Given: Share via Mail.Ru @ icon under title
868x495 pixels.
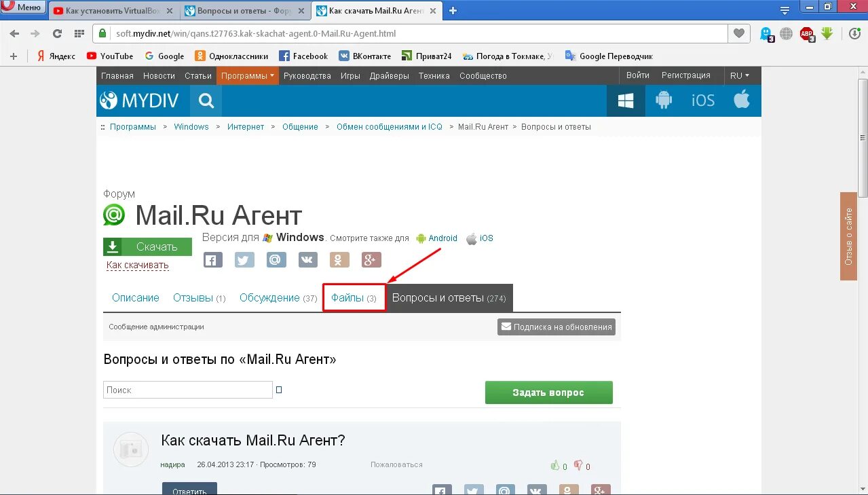Looking at the screenshot, I should tap(276, 259).
